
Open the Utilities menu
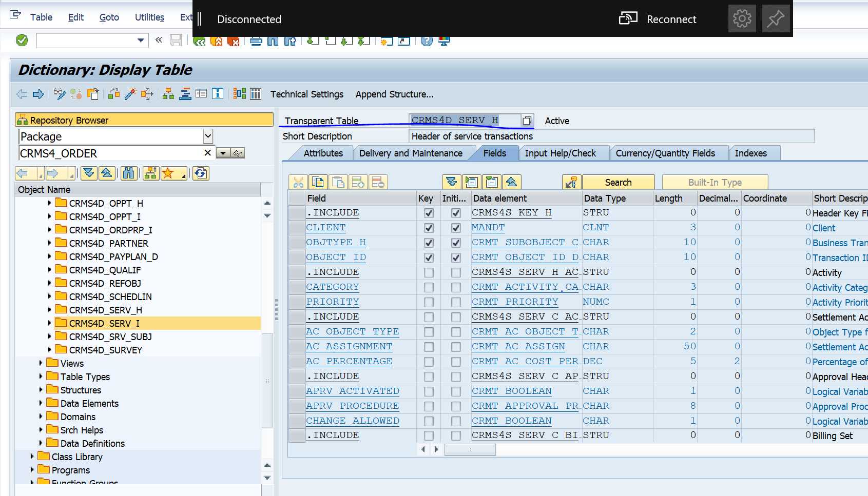coord(149,17)
